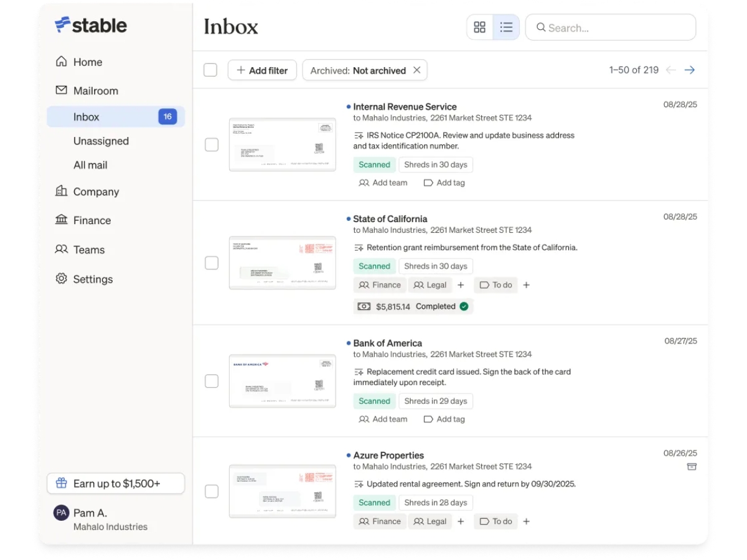This screenshot has height=560, width=747.
Task: Click the PA user avatar
Action: pos(61,513)
